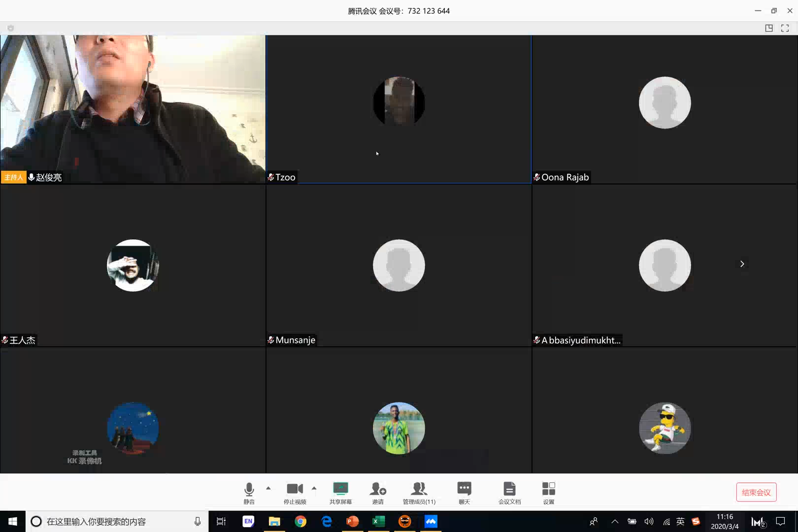This screenshot has width=798, height=532.
Task: Open 会议文档 meeting documents
Action: 509,492
